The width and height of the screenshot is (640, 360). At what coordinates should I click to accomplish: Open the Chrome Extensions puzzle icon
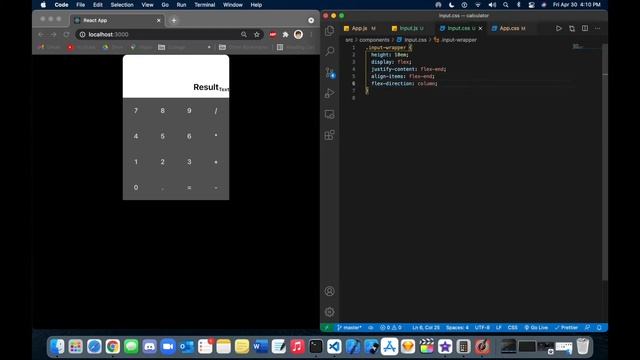pos(285,35)
